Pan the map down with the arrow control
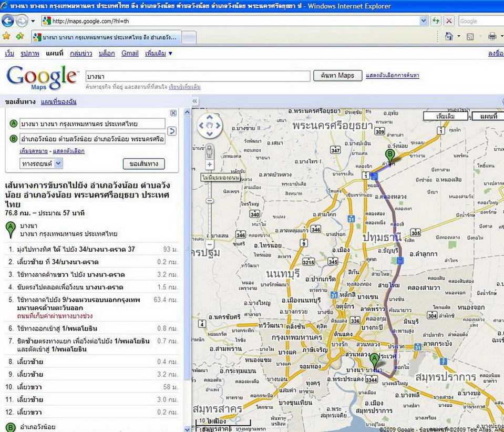The image size is (504, 432). tap(210, 133)
